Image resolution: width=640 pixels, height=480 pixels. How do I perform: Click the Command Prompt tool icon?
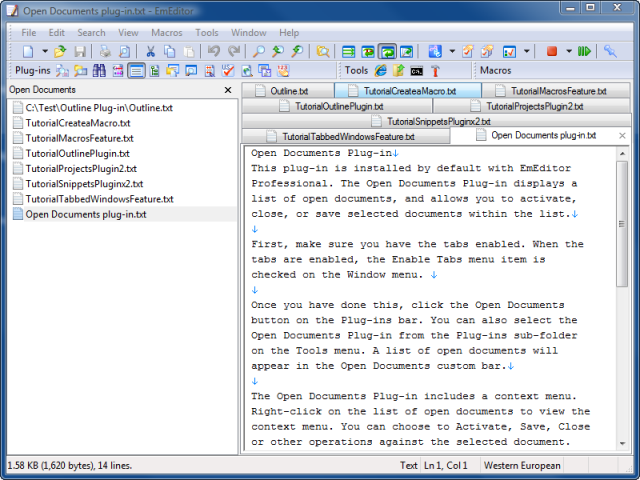point(417,71)
